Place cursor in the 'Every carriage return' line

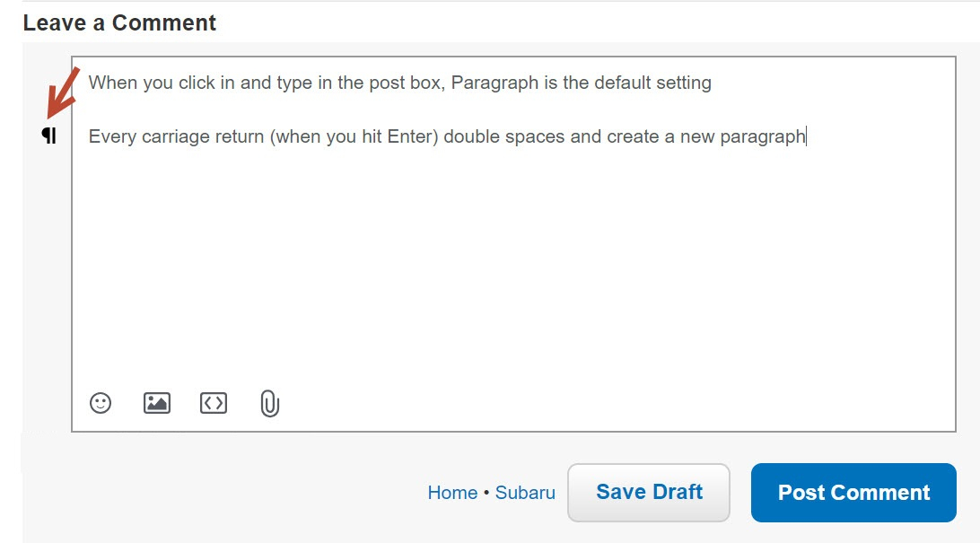pyautogui.click(x=447, y=136)
